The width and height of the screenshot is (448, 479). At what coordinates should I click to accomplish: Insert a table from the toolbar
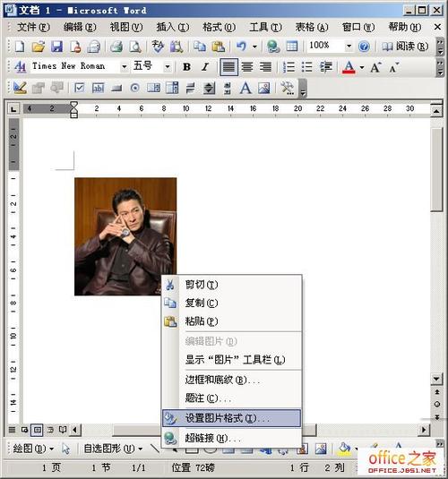click(292, 47)
